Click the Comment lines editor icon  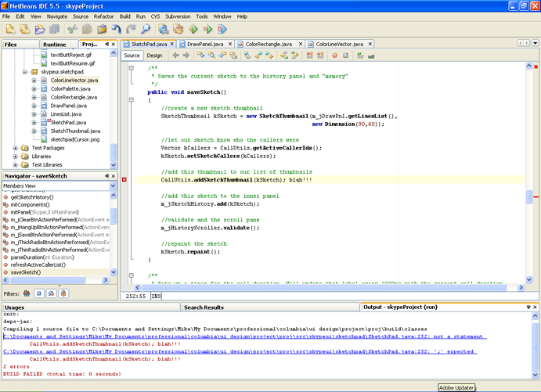coord(360,56)
